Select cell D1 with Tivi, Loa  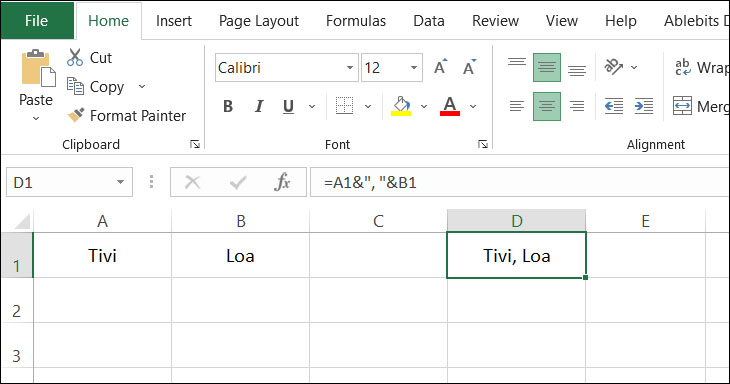tap(516, 255)
